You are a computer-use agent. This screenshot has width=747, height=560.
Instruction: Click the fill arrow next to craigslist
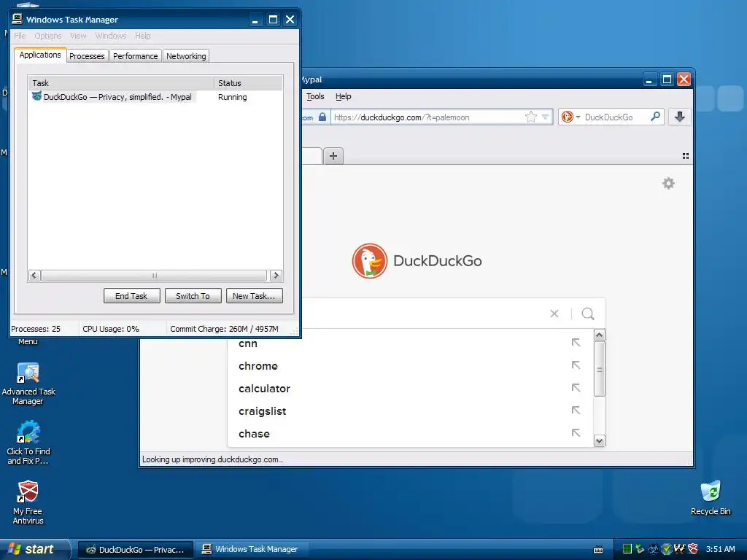pos(576,410)
